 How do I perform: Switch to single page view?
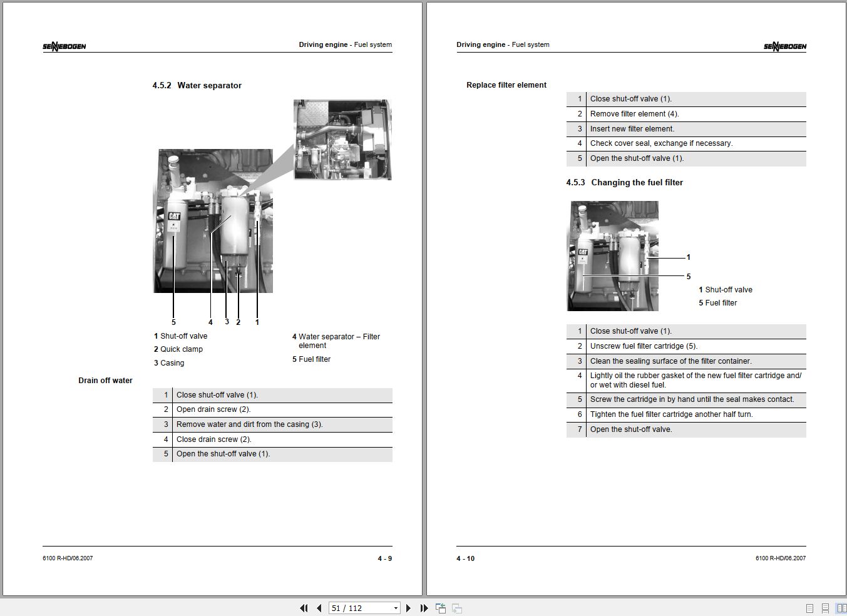(x=809, y=608)
